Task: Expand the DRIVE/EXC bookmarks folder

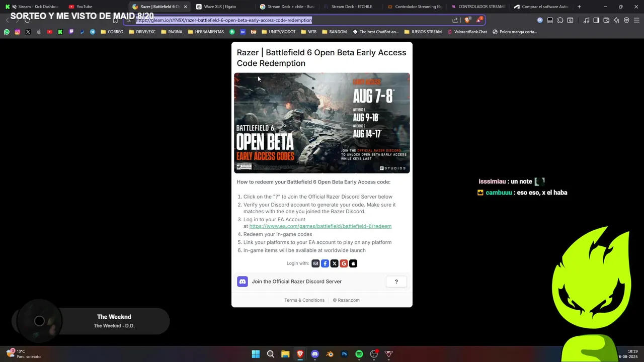Action: point(142,32)
